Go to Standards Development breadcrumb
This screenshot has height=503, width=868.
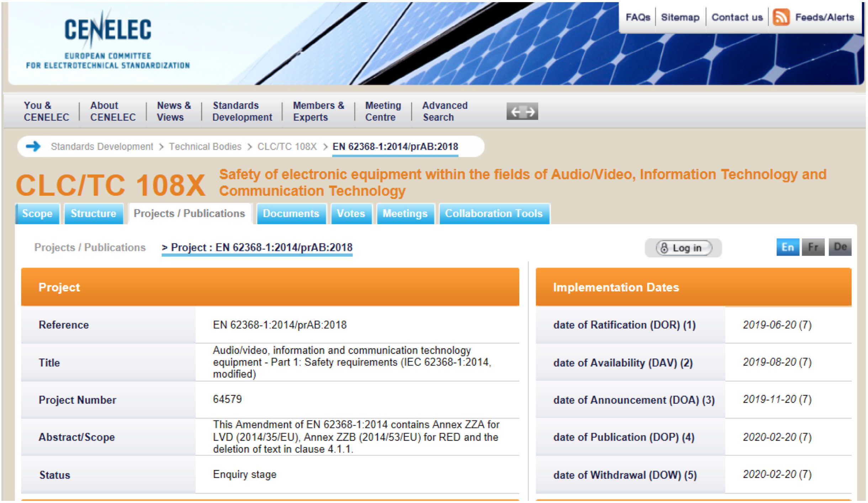[102, 147]
